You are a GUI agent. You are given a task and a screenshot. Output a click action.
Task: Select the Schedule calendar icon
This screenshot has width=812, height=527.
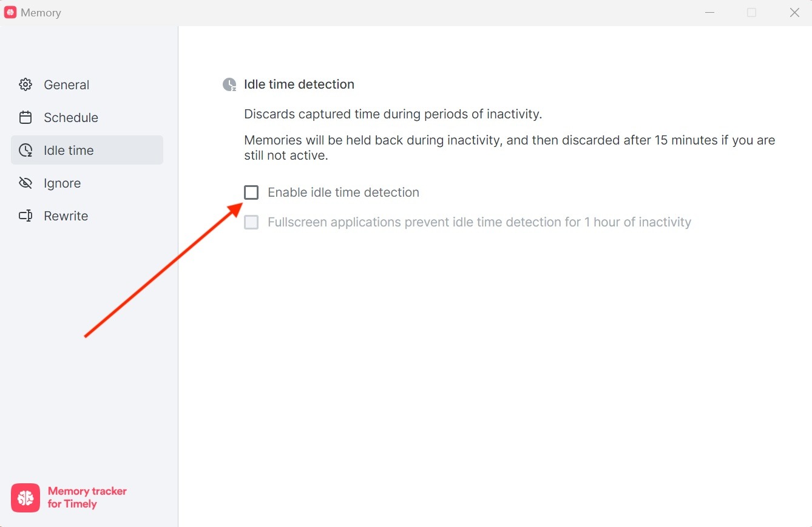[25, 117]
